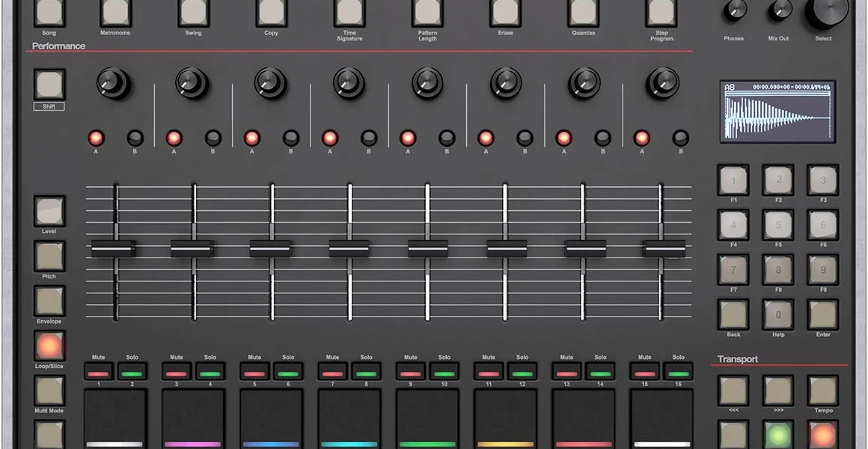Mute pad 1 with red Mute button
Viewport: 868px width, 449px height.
(99, 372)
